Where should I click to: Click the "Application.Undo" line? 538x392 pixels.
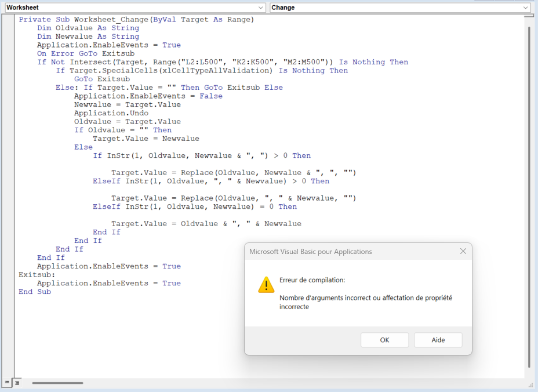click(111, 113)
